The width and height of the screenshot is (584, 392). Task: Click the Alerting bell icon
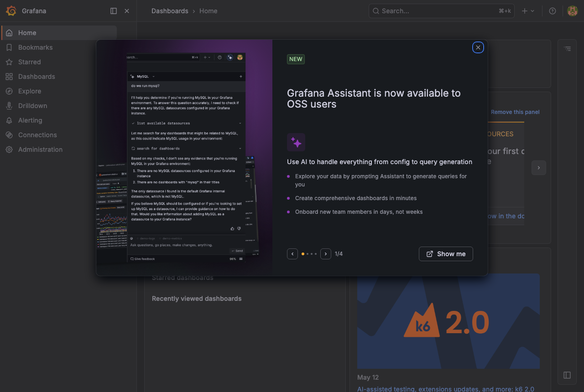click(9, 120)
